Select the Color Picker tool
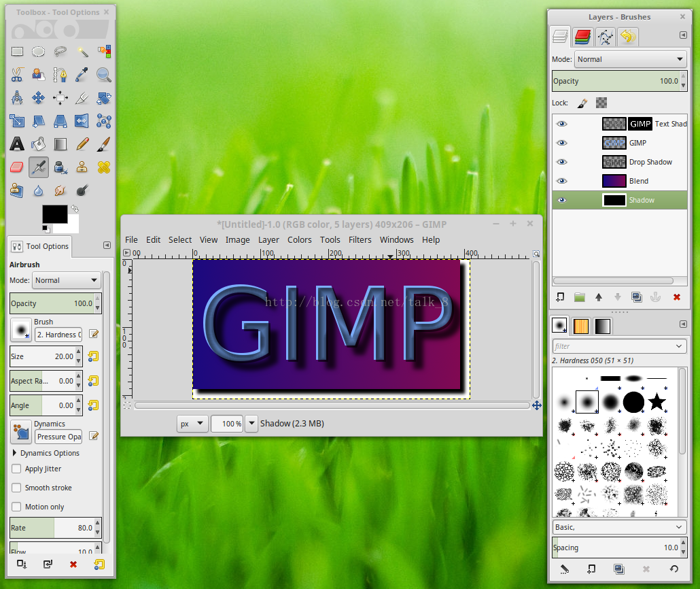This screenshot has height=589, width=700. [x=82, y=75]
